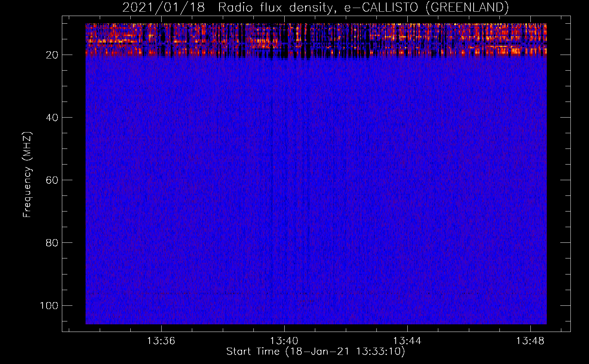Click the 40 frequency tick label
Viewport: 589px width, 364px height.
(x=52, y=118)
